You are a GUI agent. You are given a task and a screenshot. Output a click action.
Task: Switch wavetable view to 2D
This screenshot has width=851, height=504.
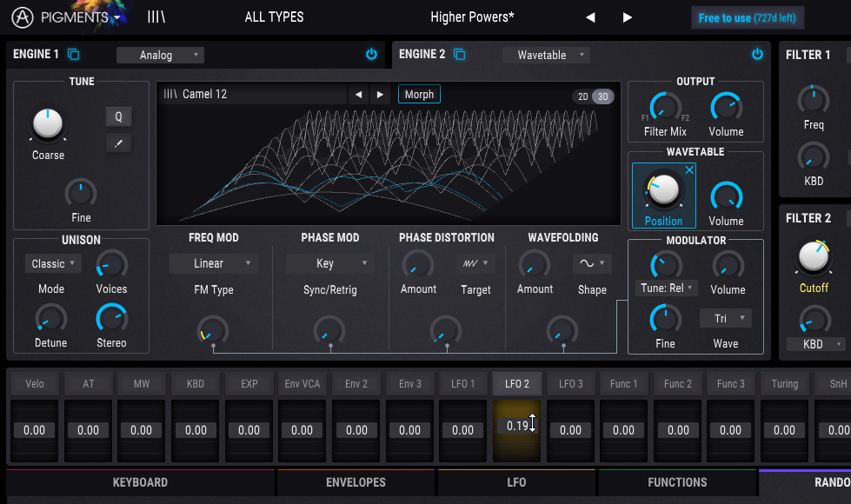coord(583,96)
